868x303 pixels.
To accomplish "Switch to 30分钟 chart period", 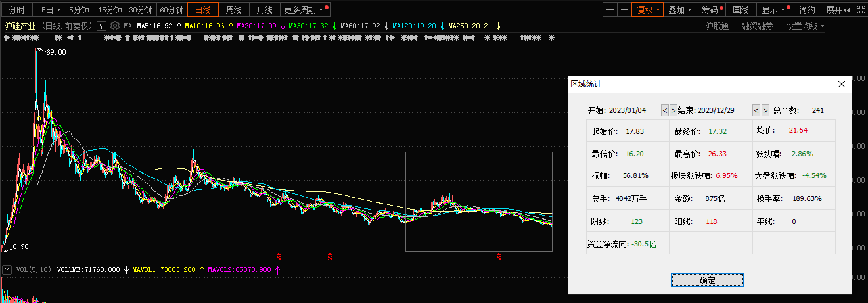I will (x=141, y=10).
